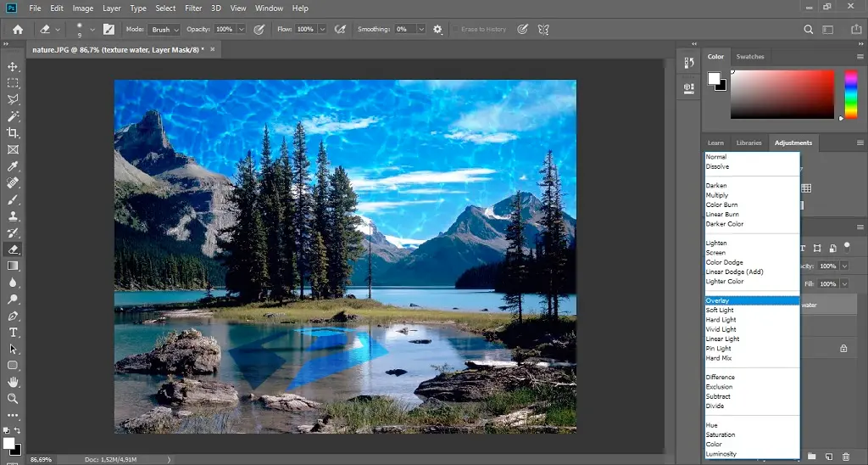Close the nature.JPG document tab
Image resolution: width=868 pixels, height=465 pixels.
[212, 49]
